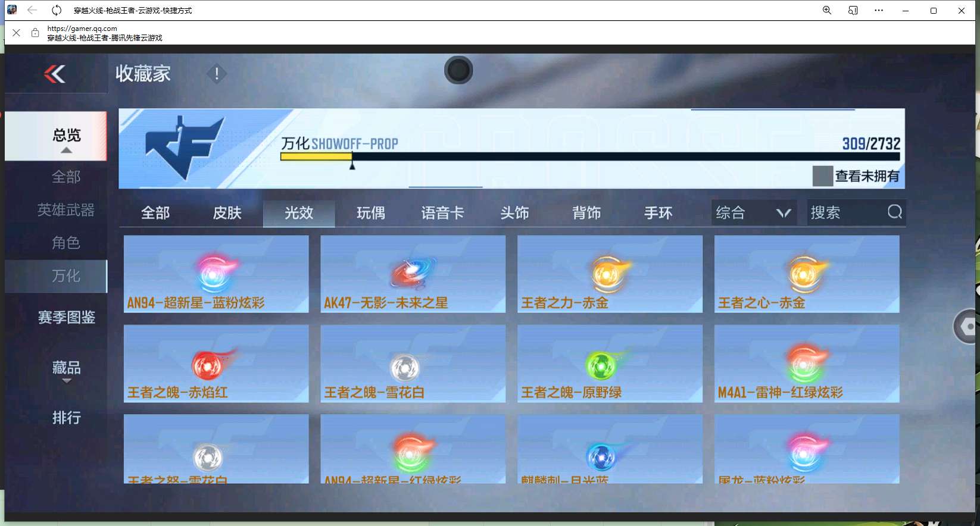Open the 头饰 tab
Screen dimensions: 980x526
click(514, 212)
